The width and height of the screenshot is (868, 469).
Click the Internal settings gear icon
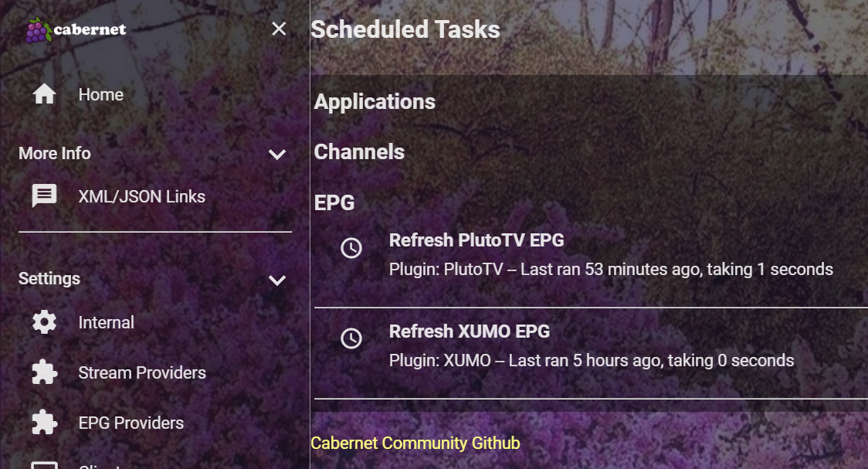click(44, 322)
